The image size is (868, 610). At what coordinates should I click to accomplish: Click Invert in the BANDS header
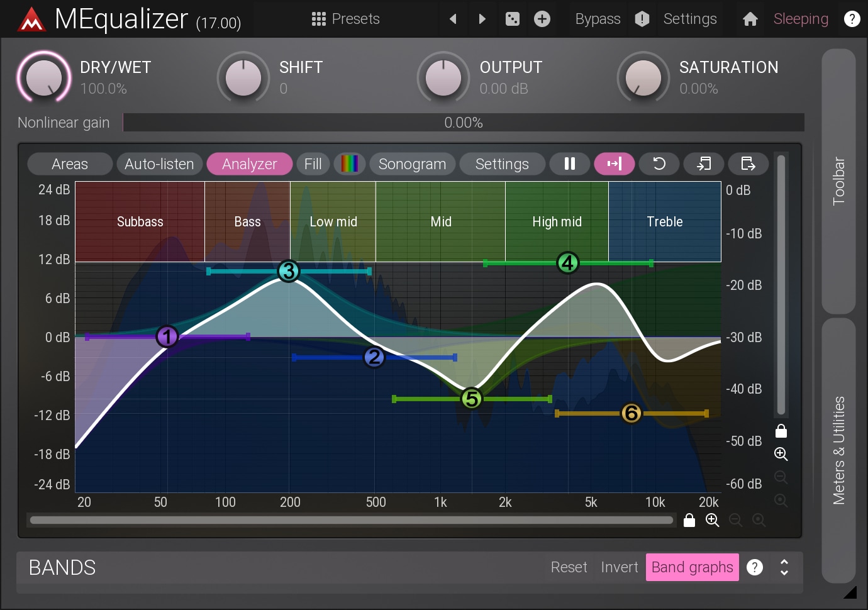point(619,567)
